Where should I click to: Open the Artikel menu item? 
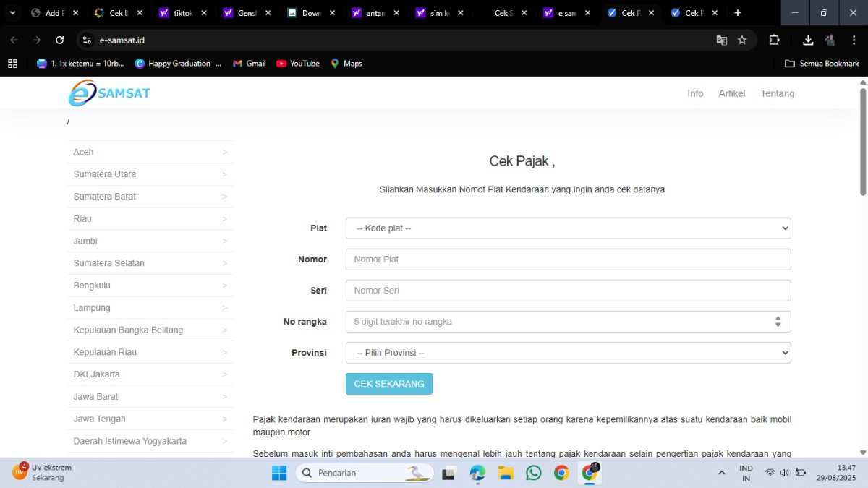[x=732, y=93]
